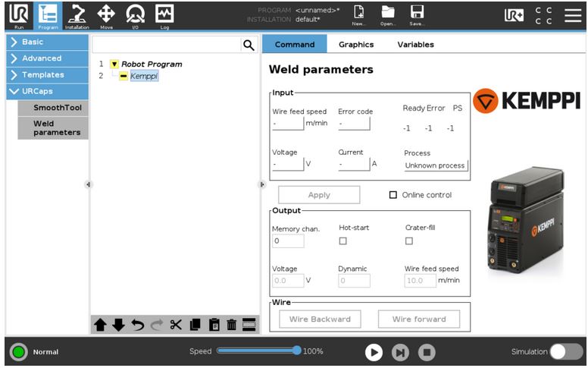
Task: Click the greyed redo arrow
Action: 157,325
